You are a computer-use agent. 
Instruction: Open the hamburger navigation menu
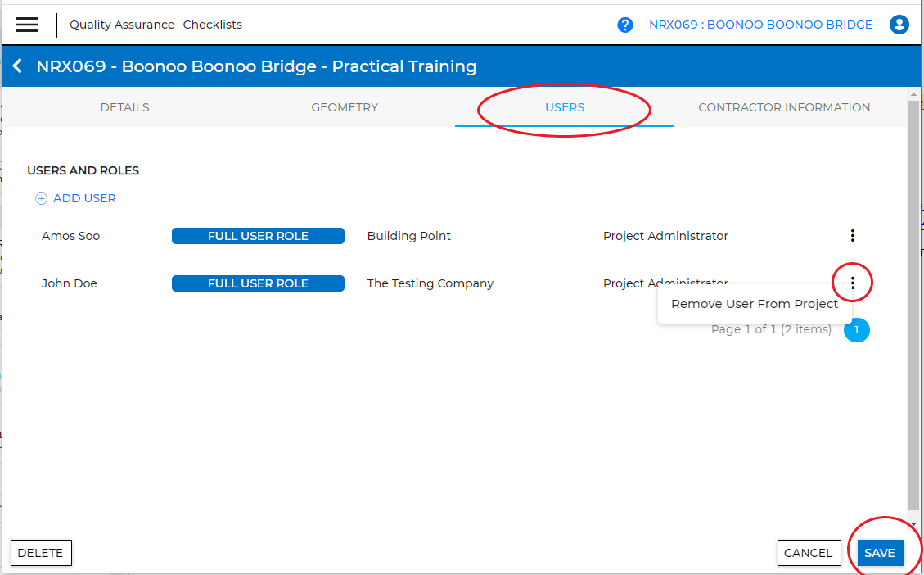[27, 25]
